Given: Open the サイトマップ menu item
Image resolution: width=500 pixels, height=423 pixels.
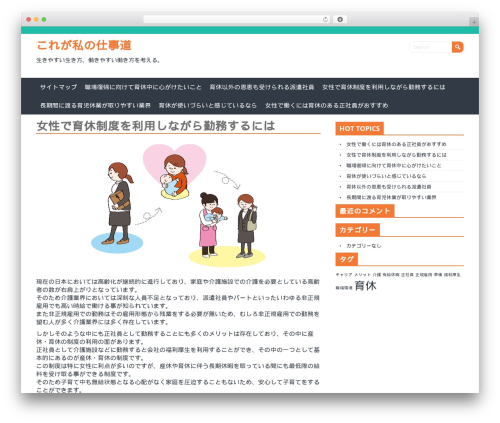Looking at the screenshot, I should pyautogui.click(x=58, y=87).
